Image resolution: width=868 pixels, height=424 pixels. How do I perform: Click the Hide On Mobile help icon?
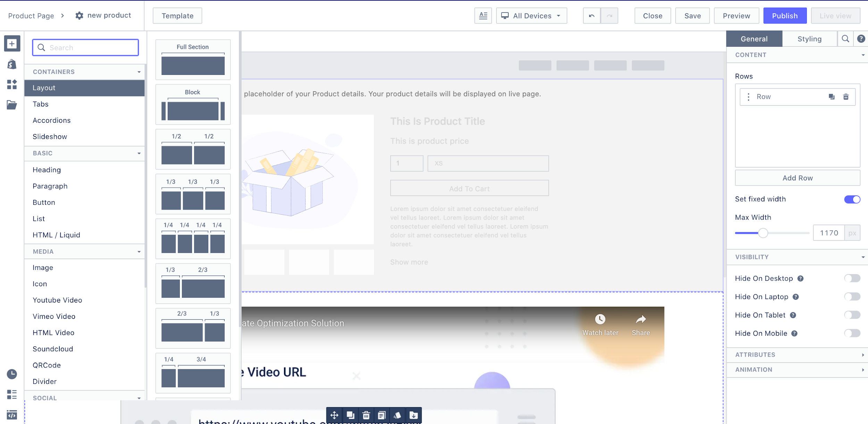[x=794, y=333]
